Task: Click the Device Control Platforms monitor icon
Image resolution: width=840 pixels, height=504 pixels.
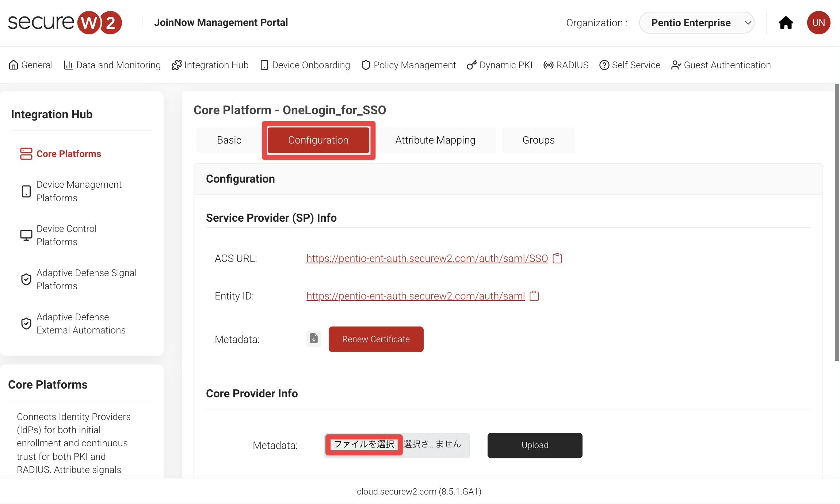Action: coord(26,235)
